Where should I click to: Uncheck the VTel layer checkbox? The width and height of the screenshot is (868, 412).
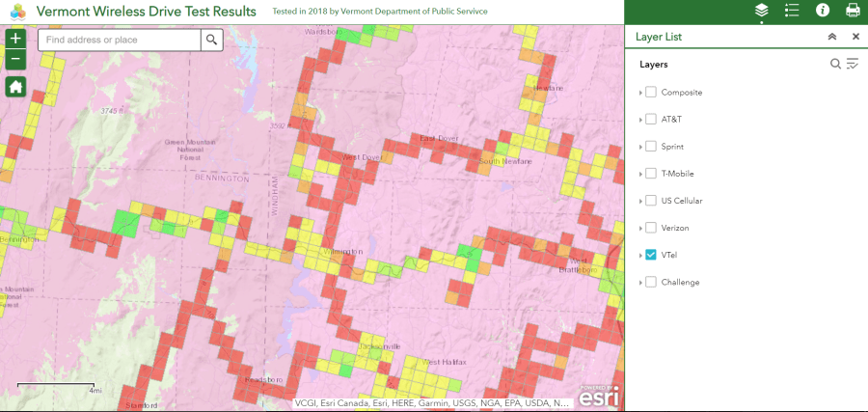tap(651, 255)
